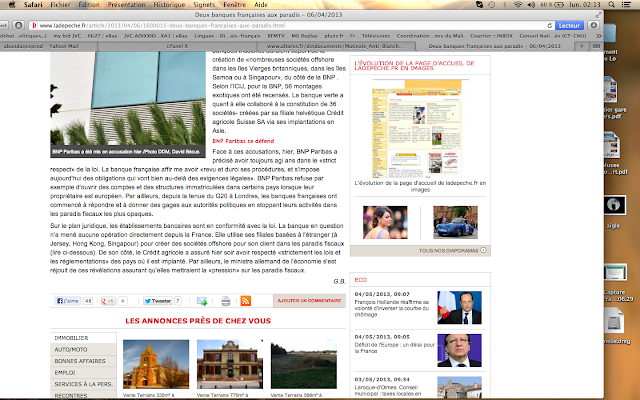The height and width of the screenshot is (400, 640).
Task: Open the dark field terrain listing photo
Action: [304, 364]
